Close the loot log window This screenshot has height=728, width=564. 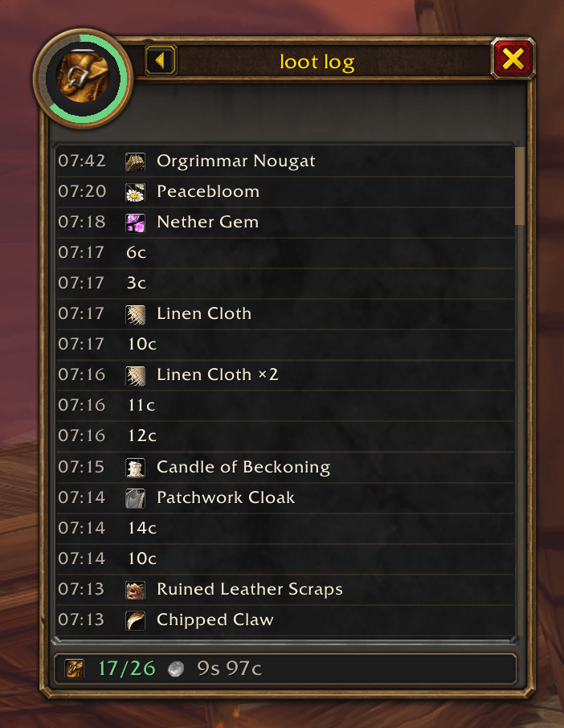pyautogui.click(x=513, y=59)
